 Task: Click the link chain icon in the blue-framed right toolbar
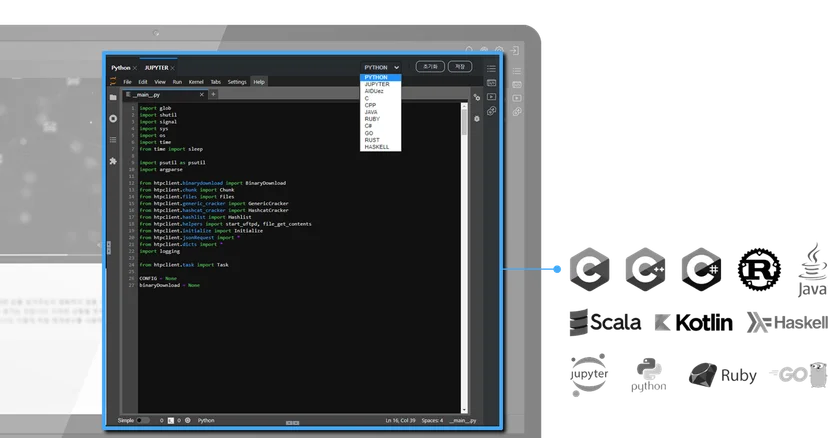coord(491,110)
